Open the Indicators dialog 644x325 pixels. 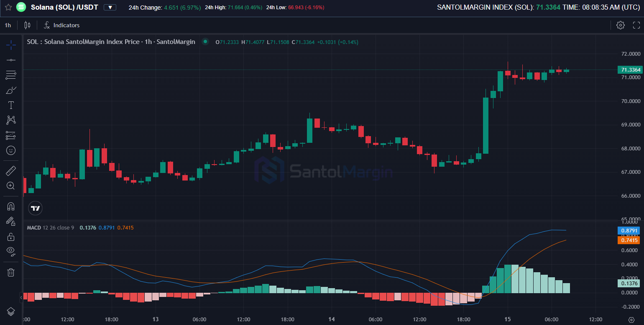point(61,25)
